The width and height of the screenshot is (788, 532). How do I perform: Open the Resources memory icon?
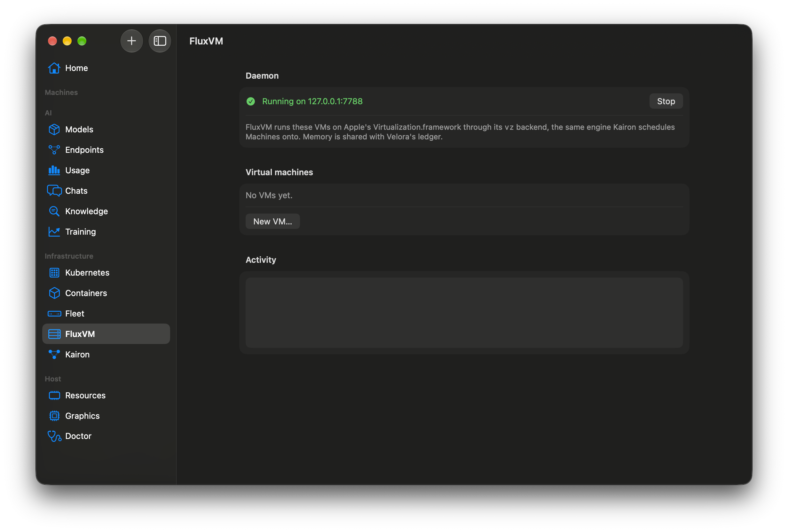pos(54,395)
